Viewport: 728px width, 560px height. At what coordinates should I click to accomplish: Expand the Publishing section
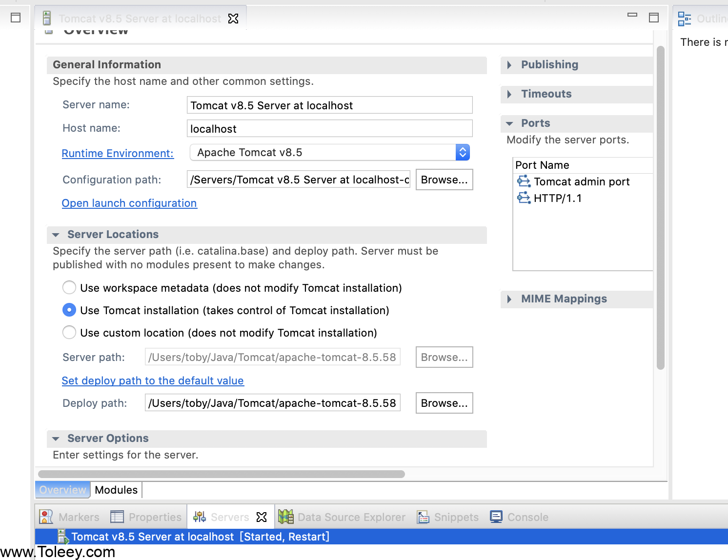pyautogui.click(x=509, y=65)
